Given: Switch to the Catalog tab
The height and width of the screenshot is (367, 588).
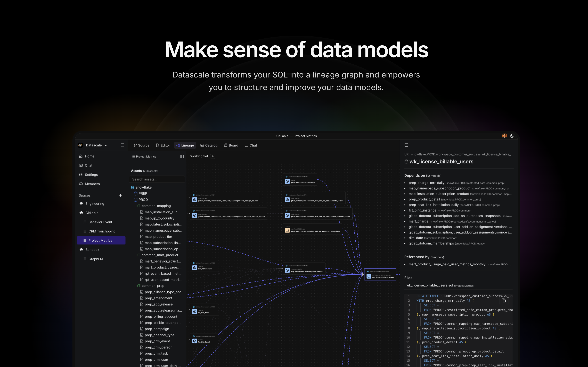Looking at the screenshot, I should (209, 145).
